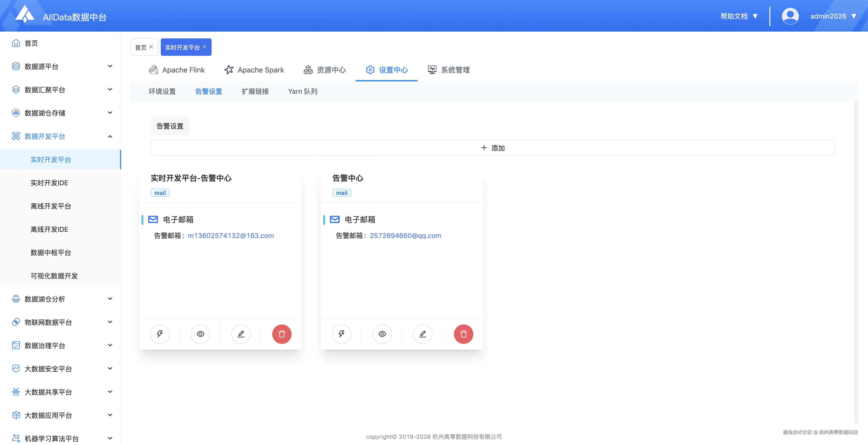
Task: Expand the 数据湖仓存储 menu chevron
Action: [x=110, y=113]
